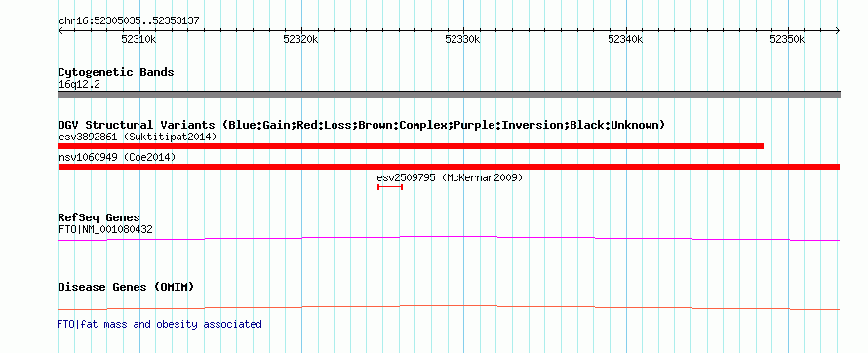This screenshot has width=868, height=353.
Task: Select the Disease Genes (OMIM) track title
Action: 126,287
